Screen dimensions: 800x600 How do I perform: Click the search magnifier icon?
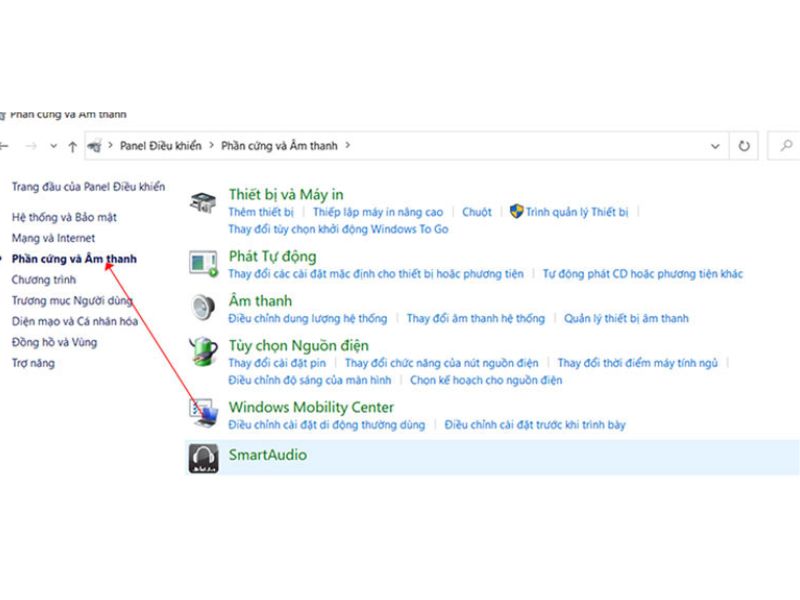pos(786,146)
